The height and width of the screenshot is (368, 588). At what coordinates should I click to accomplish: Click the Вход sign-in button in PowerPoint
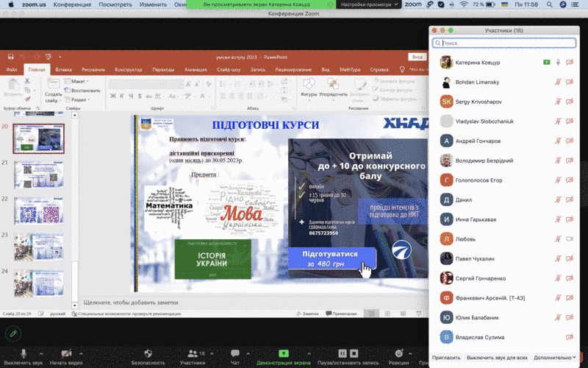[417, 57]
